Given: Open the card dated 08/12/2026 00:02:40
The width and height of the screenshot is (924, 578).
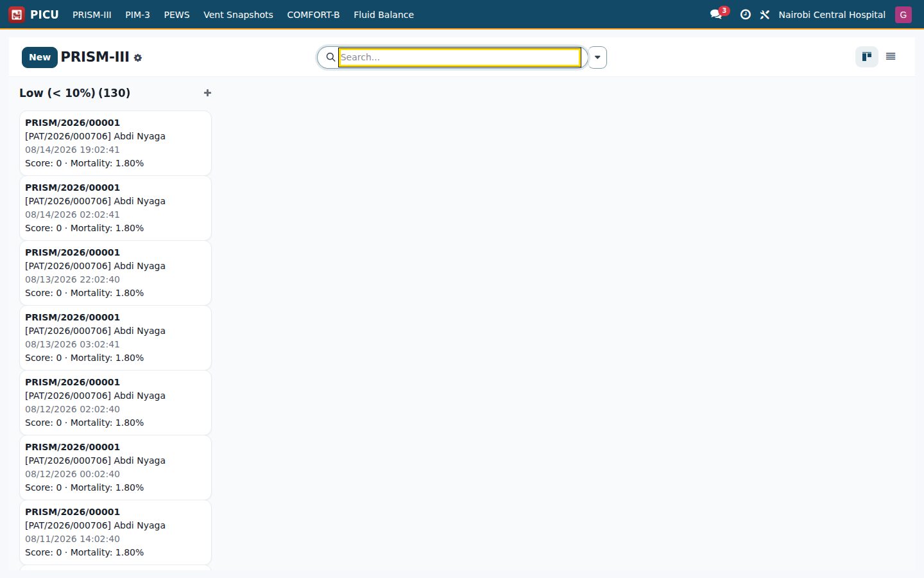Looking at the screenshot, I should tap(116, 468).
